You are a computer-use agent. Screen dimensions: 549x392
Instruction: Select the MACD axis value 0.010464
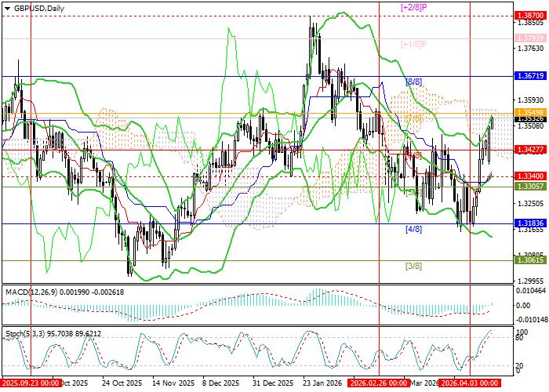(x=531, y=291)
